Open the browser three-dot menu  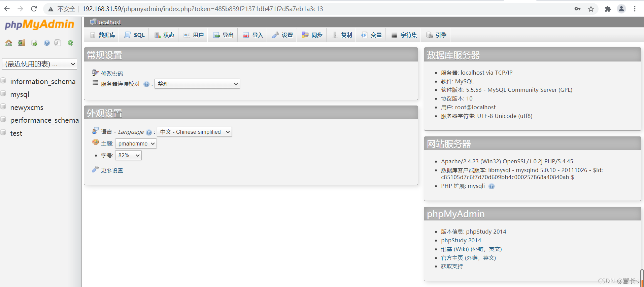point(635,9)
